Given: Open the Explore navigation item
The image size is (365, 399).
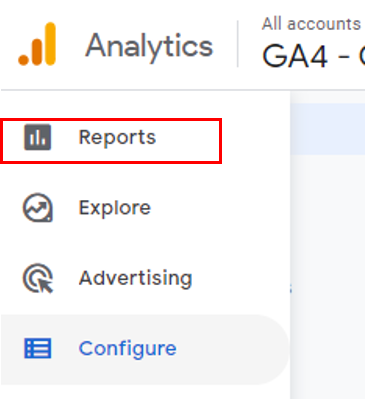Looking at the screenshot, I should (115, 208).
